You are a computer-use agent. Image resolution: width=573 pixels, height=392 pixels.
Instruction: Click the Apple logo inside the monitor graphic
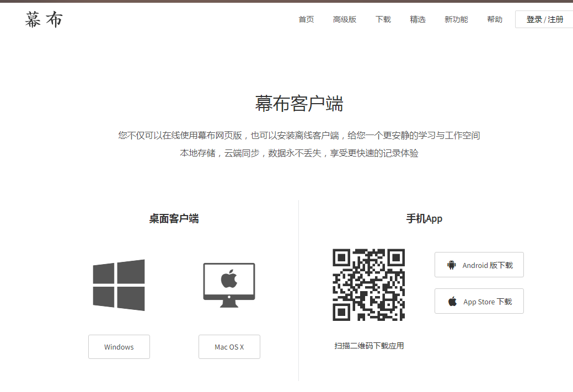pyautogui.click(x=229, y=278)
